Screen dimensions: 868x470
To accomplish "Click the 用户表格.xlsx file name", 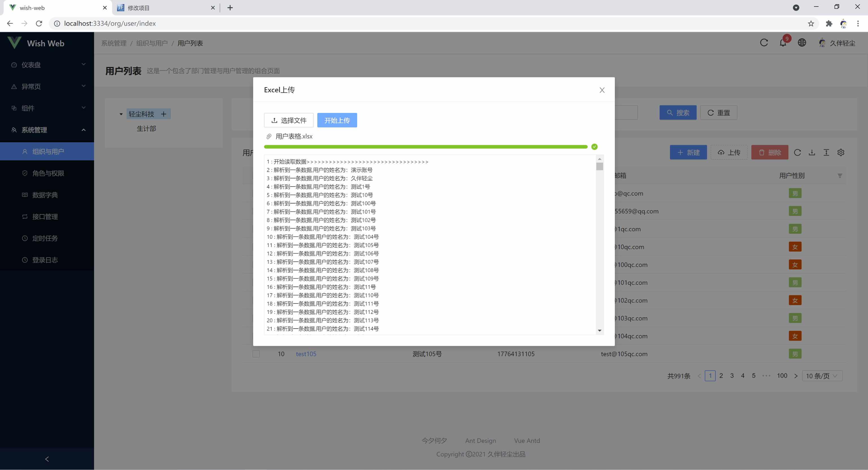I will coord(294,136).
